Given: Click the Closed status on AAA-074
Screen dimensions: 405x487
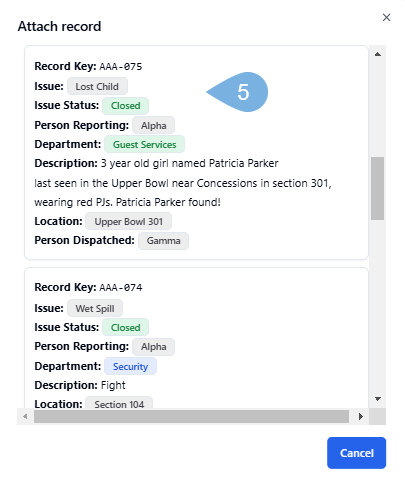Looking at the screenshot, I should 125,328.
